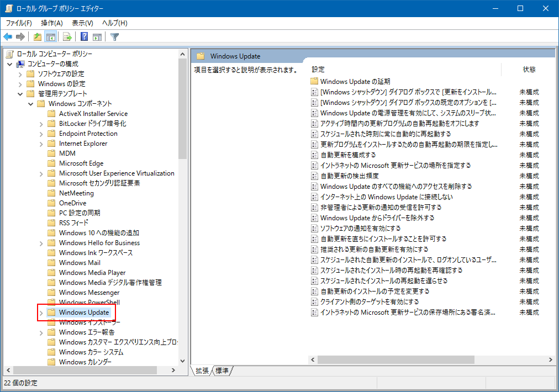This screenshot has width=559, height=392.
Task: Click the ActiveX Installer Service folder icon
Action: click(x=52, y=114)
